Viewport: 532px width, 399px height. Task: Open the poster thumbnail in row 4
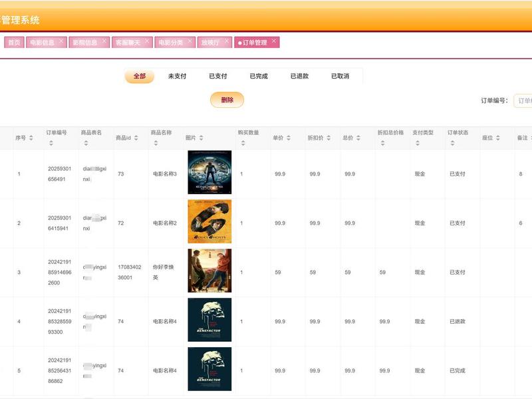click(209, 320)
